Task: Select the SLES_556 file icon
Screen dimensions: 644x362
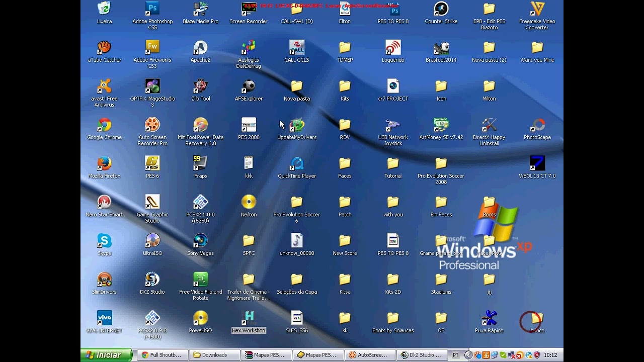Action: point(297,318)
